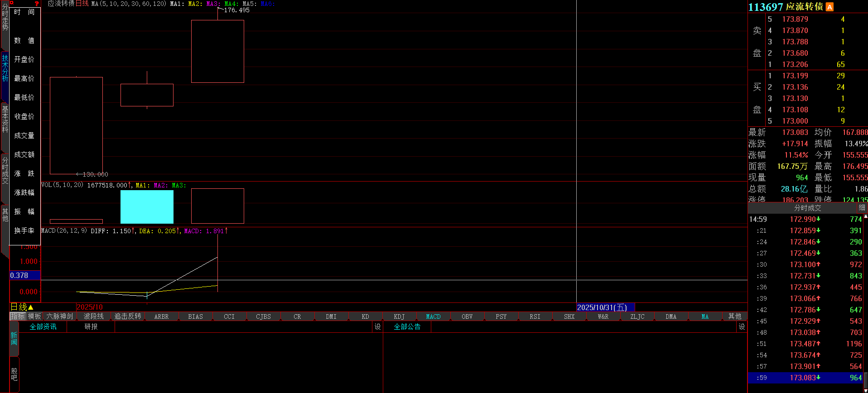Viewport: 868px width, 393px height.
Task: Select the 14:59 trade row at 172.990
Action: coord(805,219)
